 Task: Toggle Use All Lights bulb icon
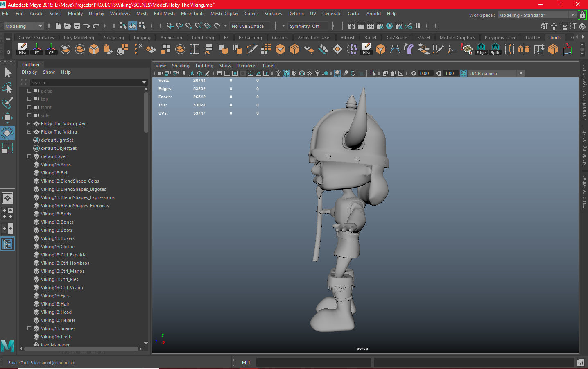[x=318, y=73]
